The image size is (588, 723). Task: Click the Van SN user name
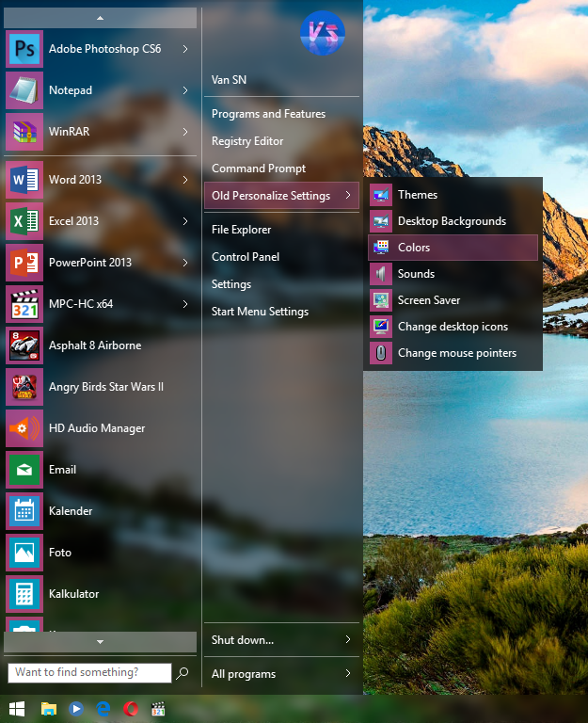pyautogui.click(x=229, y=80)
